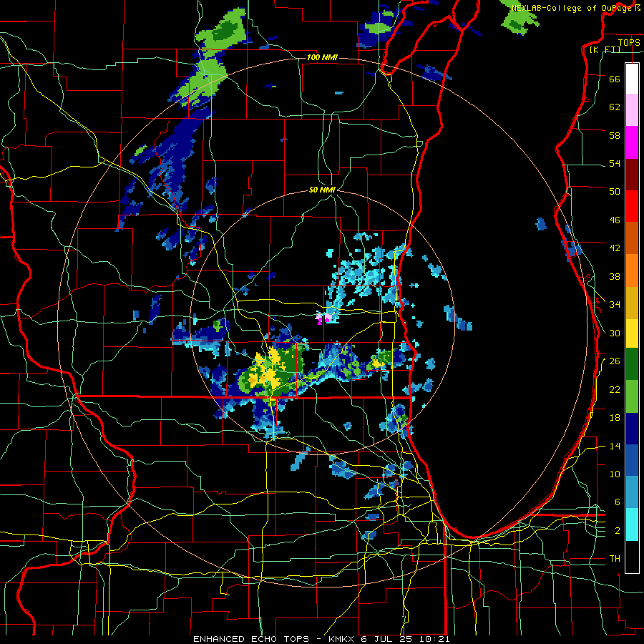Click the black TH legend swatch
The width and height of the screenshot is (644, 644).
coord(632,557)
